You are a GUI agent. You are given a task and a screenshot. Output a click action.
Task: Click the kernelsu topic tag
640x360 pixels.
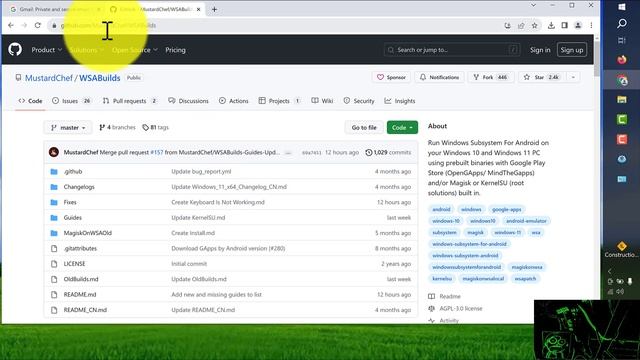coord(442,279)
